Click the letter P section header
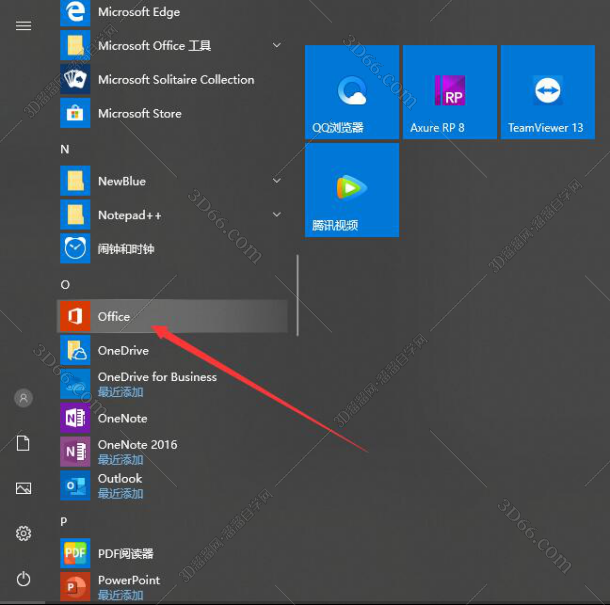 64,521
